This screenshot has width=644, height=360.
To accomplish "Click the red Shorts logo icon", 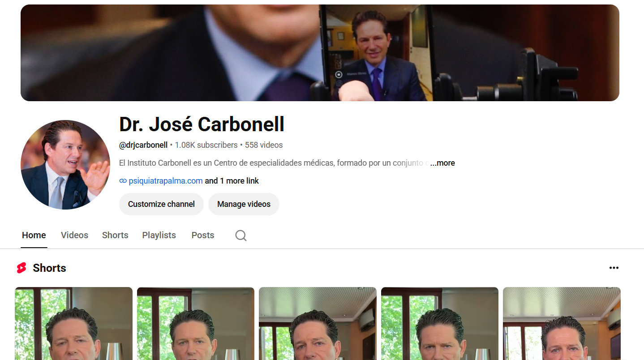I will point(21,268).
